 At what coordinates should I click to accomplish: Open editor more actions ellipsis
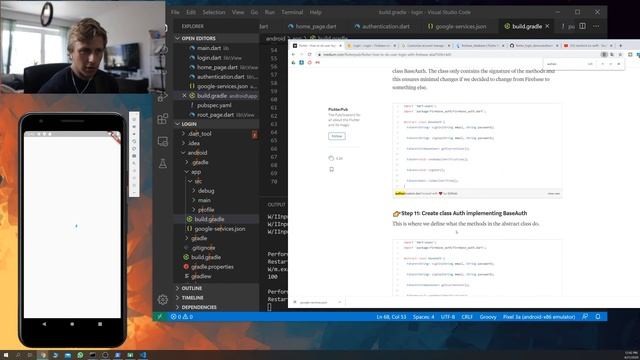pyautogui.click(x=596, y=26)
